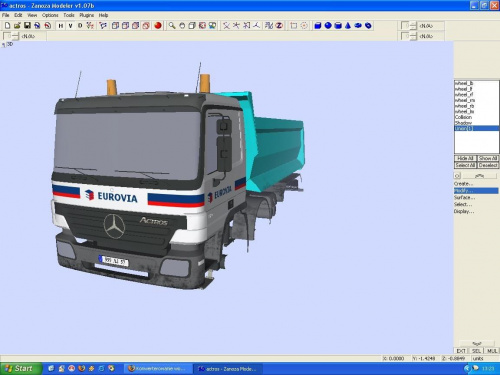Create a blue cylinder primitive

pyautogui.click(x=338, y=26)
